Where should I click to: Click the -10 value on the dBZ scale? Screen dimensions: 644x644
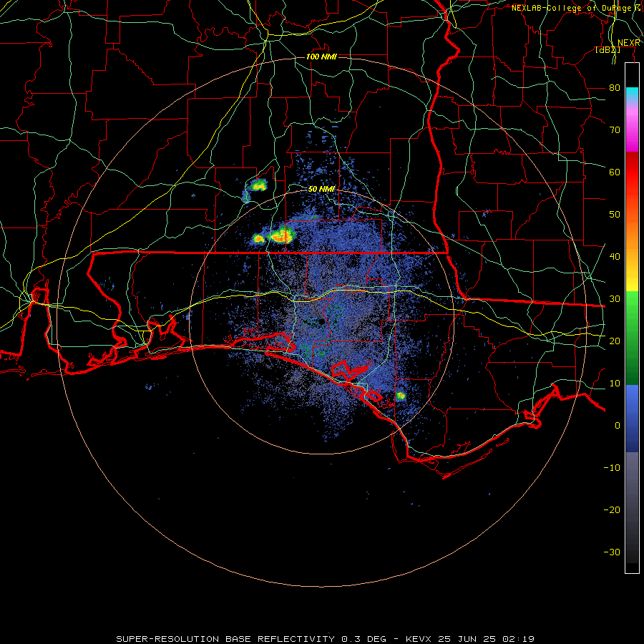612,467
